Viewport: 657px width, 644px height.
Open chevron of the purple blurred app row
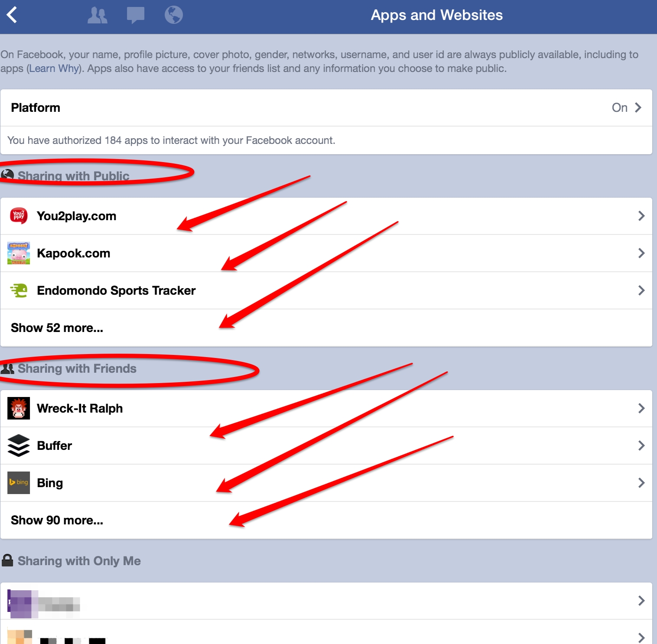pyautogui.click(x=641, y=601)
